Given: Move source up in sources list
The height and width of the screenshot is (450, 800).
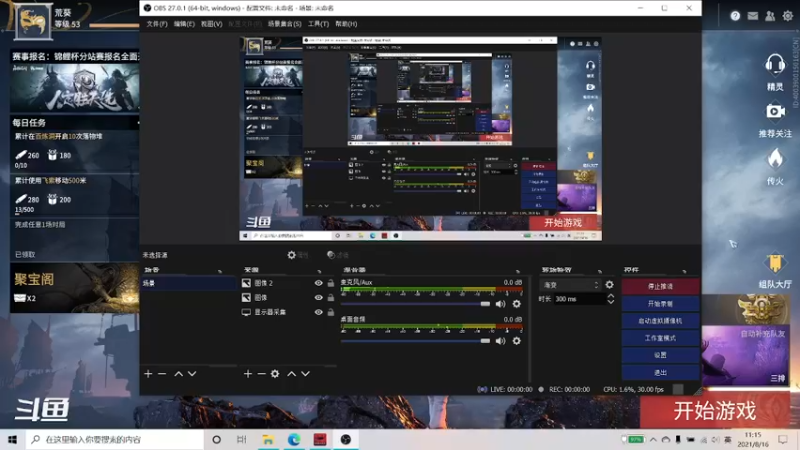Looking at the screenshot, I should point(291,374).
